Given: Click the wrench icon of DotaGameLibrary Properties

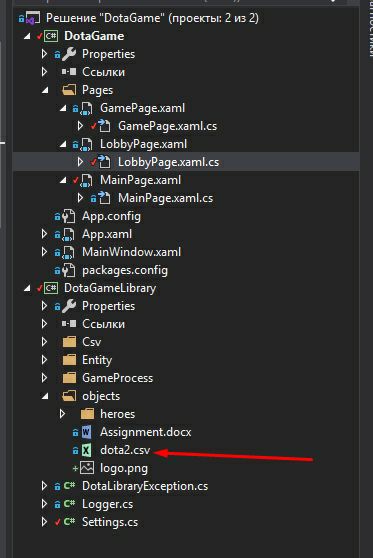Looking at the screenshot, I should (69, 306).
